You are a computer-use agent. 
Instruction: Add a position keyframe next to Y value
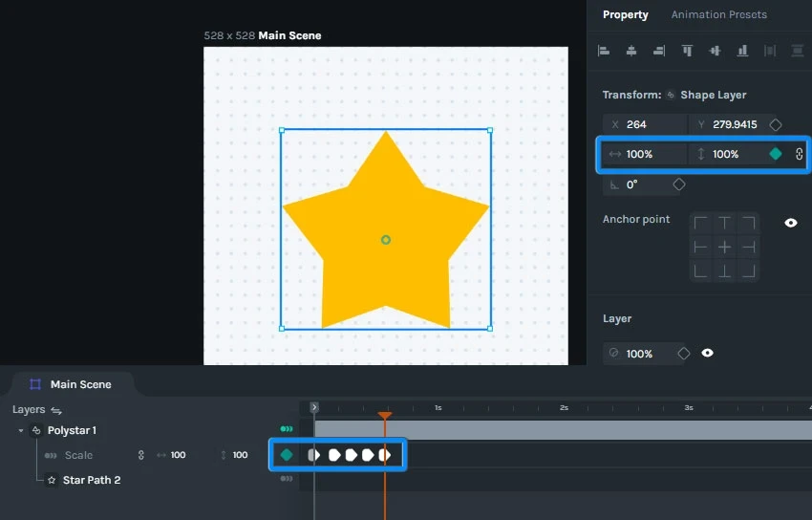[x=776, y=124]
